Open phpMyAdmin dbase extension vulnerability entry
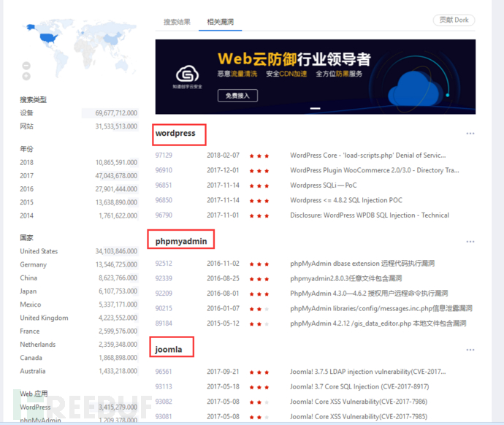The width and height of the screenshot is (504, 425). click(362, 264)
